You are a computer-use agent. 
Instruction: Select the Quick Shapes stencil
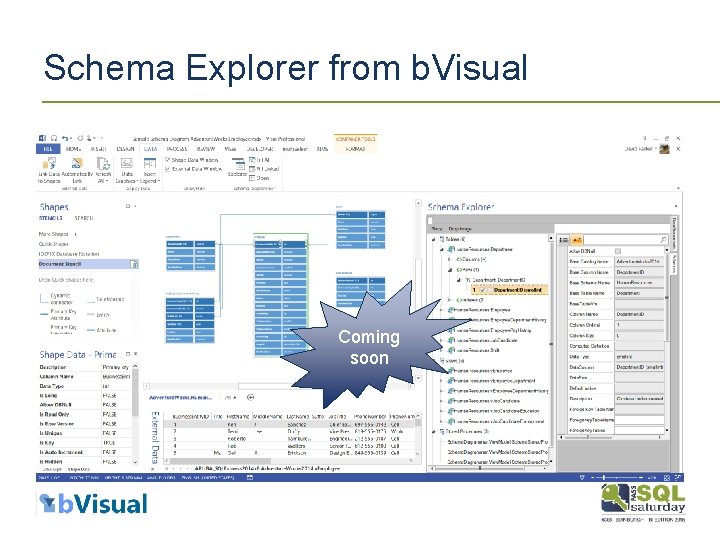point(54,244)
